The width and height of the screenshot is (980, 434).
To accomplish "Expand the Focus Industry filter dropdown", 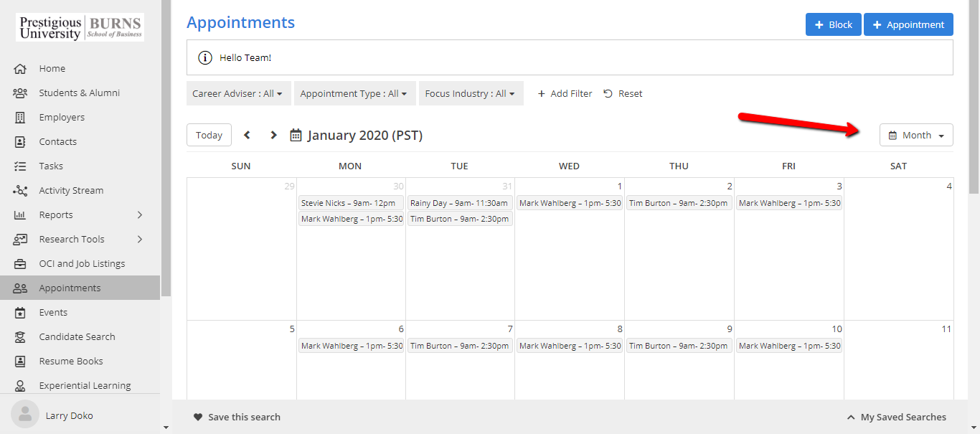I will click(470, 93).
